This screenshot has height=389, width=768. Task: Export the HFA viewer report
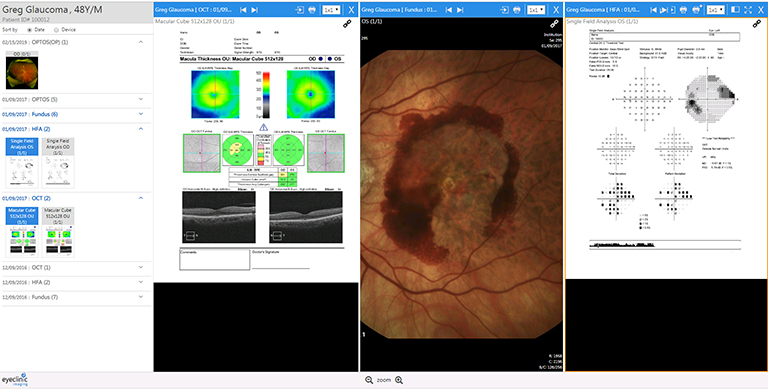673,10
